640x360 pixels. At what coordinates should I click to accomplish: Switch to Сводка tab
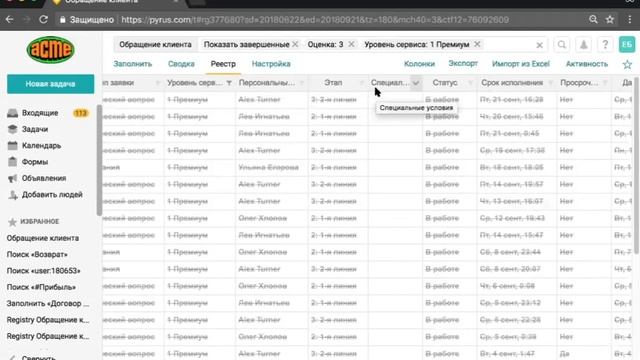click(181, 64)
